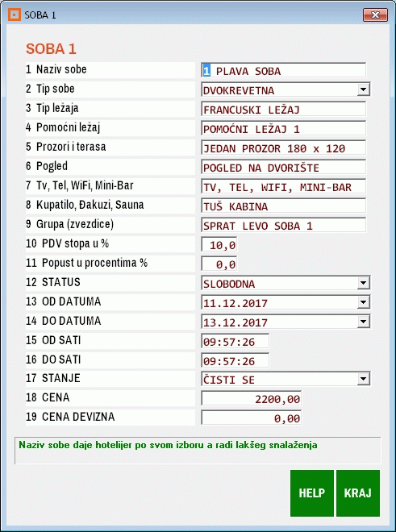The image size is (396, 532).
Task: Expand the STATUS dropdown arrow
Action: pyautogui.click(x=363, y=283)
